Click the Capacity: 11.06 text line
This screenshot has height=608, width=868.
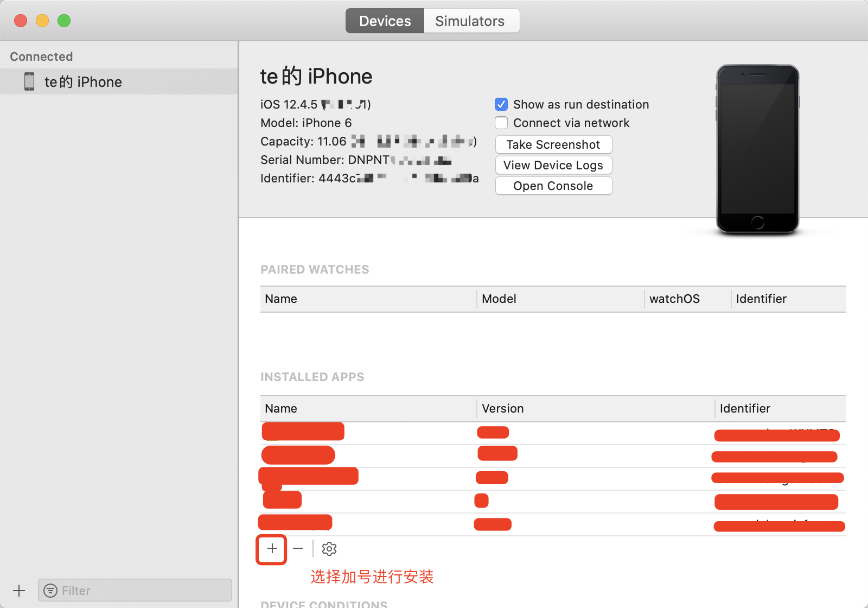(369, 141)
